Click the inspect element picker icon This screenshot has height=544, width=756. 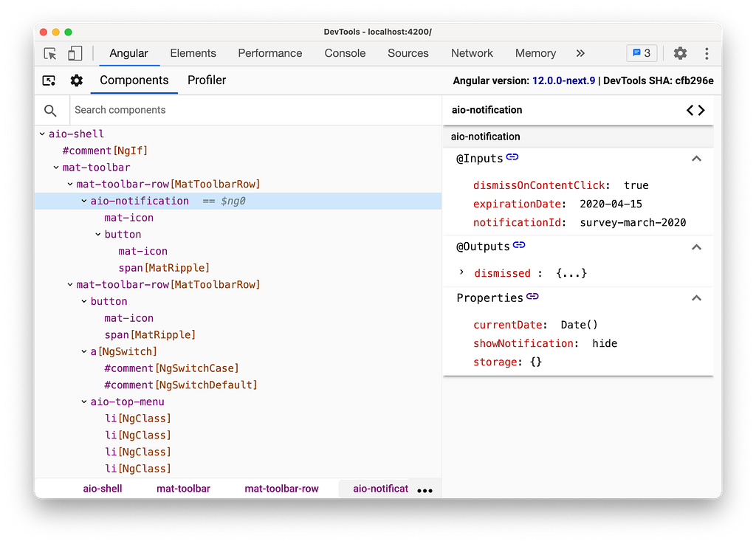point(50,53)
